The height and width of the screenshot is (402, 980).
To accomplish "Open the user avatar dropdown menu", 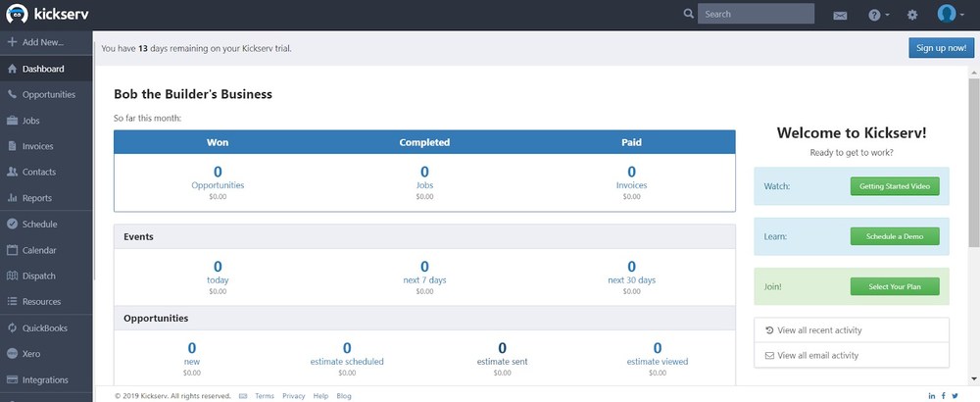I will (x=949, y=14).
